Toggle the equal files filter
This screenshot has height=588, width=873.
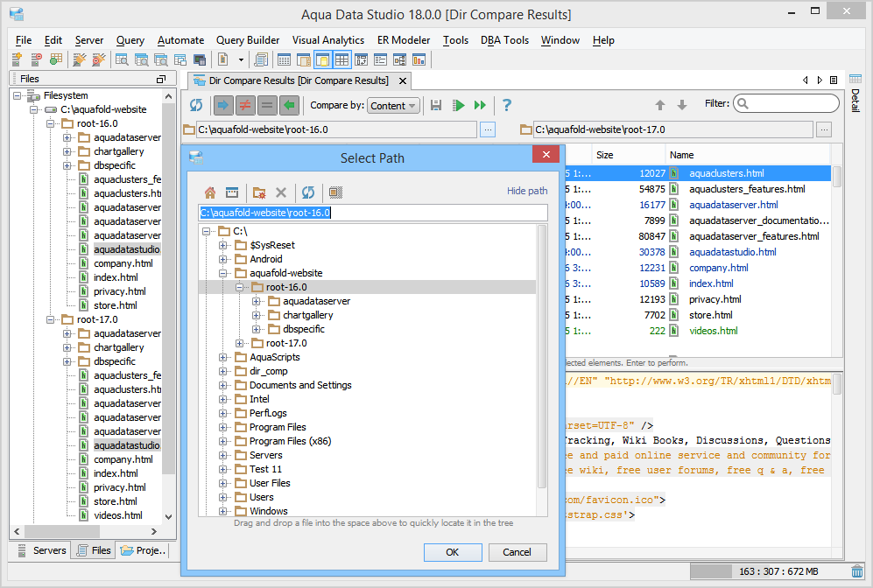(267, 105)
